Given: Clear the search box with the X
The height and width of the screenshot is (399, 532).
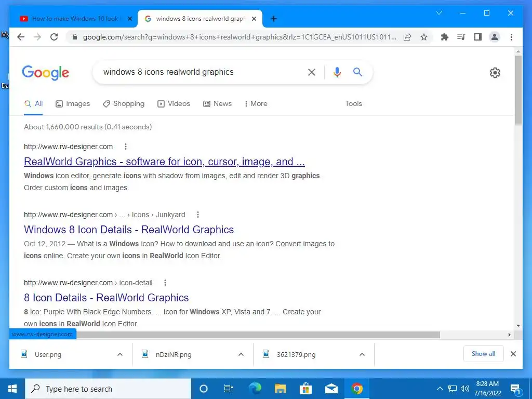Looking at the screenshot, I should (312, 72).
